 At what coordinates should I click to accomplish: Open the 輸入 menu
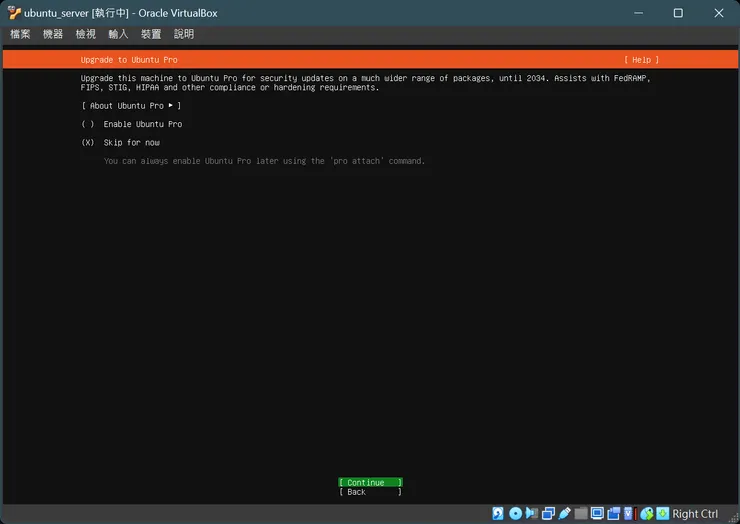pos(118,34)
